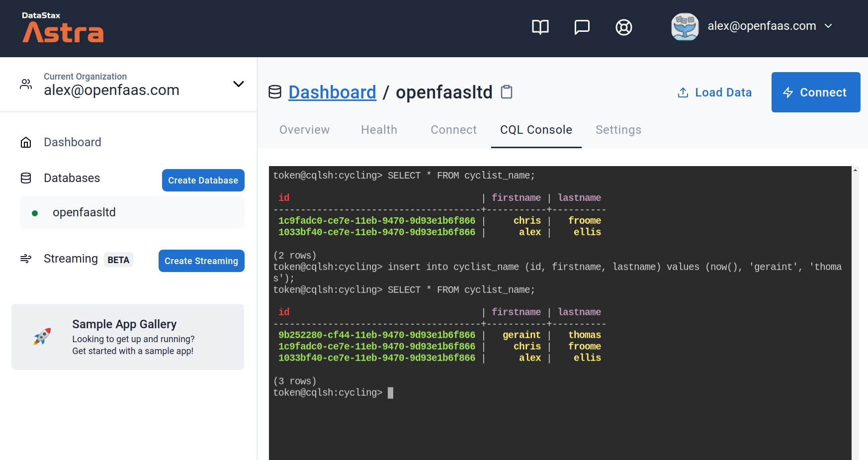Click the blue Connect button

815,92
